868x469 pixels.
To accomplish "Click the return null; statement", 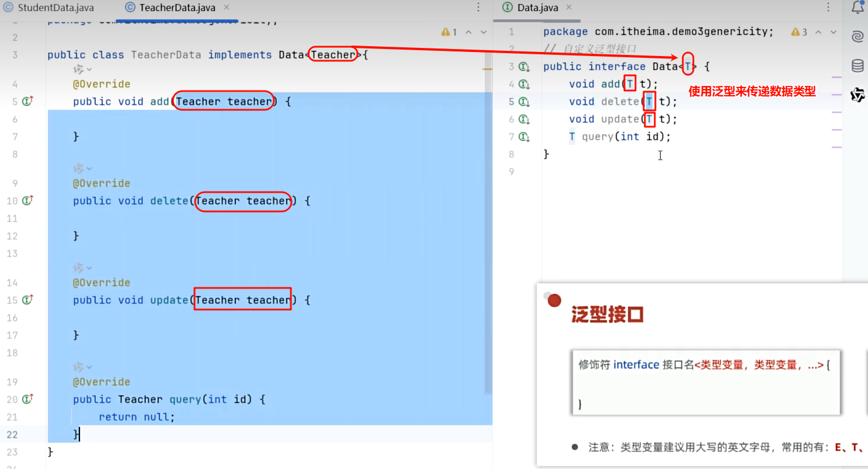I will pos(137,417).
